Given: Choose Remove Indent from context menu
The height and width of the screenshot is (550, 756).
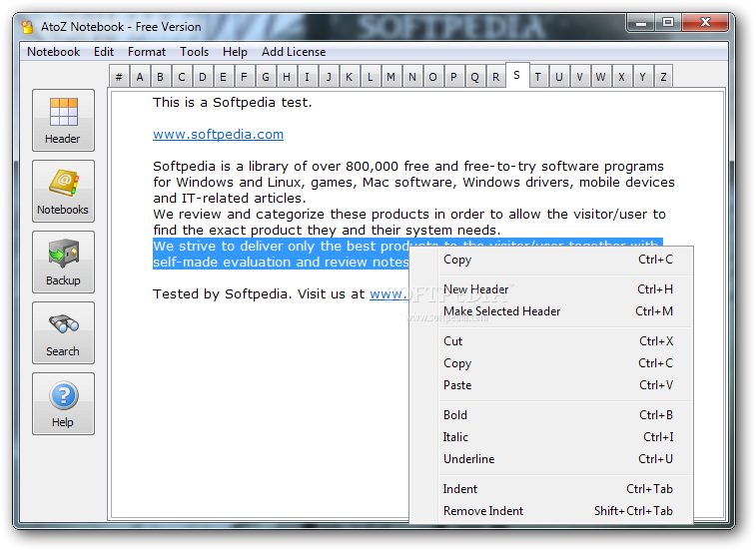Looking at the screenshot, I should pos(551,511).
